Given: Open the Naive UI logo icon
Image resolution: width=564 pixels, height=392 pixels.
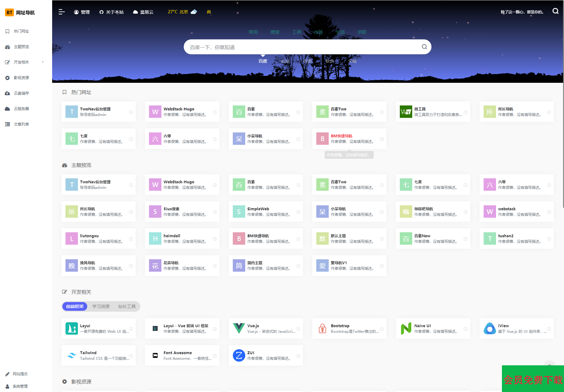Looking at the screenshot, I should click(406, 328).
